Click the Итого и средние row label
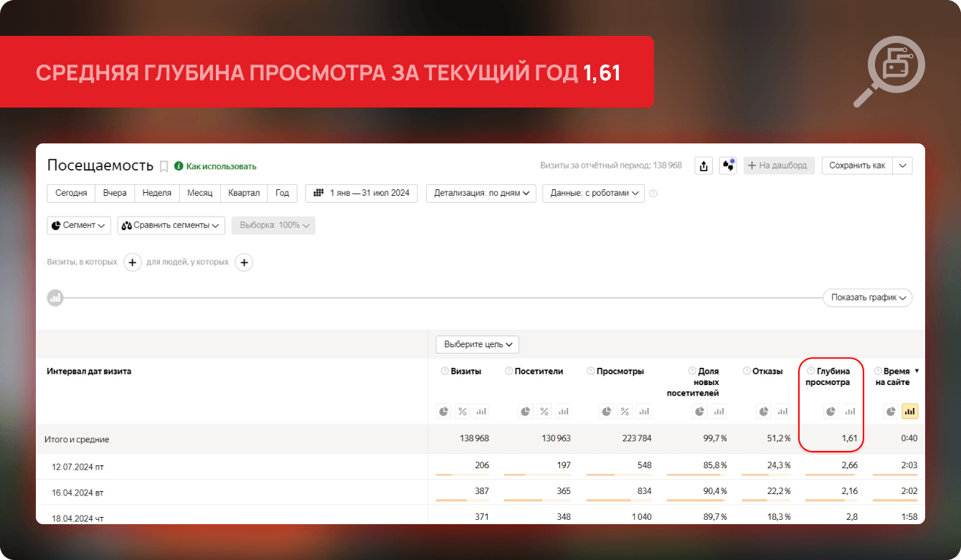Image resolution: width=961 pixels, height=560 pixels. [78, 439]
